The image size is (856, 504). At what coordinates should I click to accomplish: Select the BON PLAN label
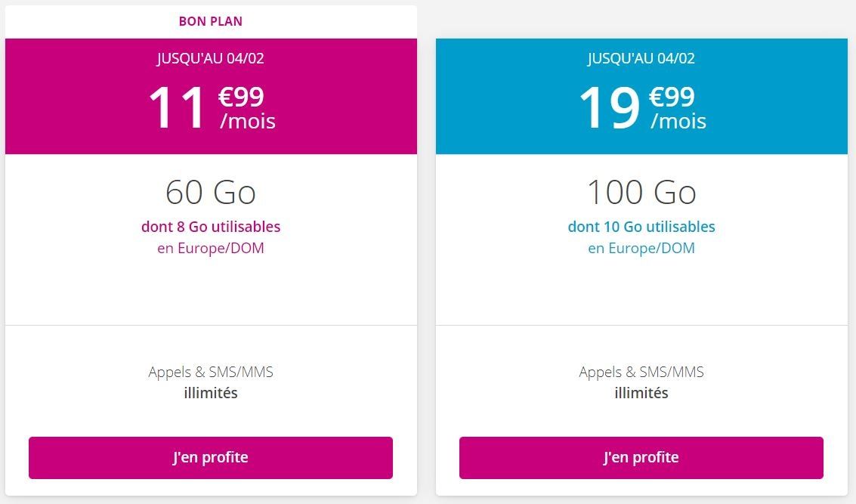coord(211,21)
